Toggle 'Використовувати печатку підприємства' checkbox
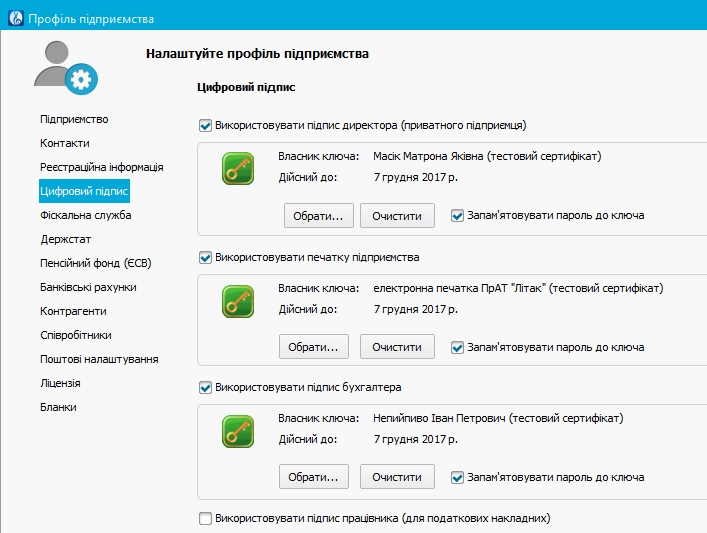 click(x=206, y=257)
